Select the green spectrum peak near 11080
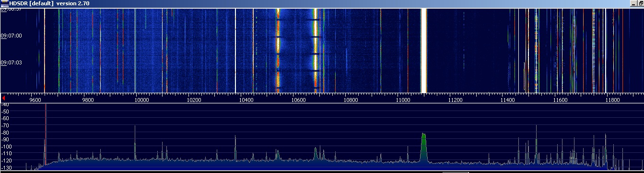Screen dimensions: 644x173 pos(424,148)
